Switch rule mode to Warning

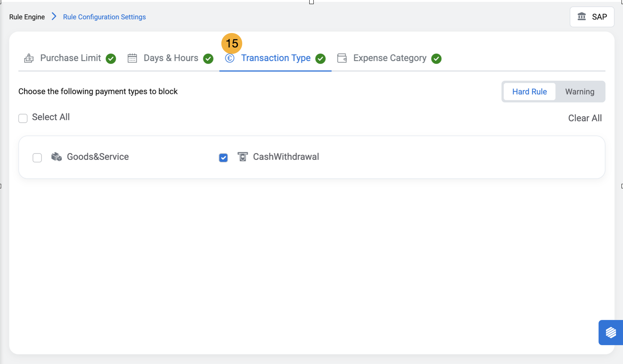tap(580, 92)
